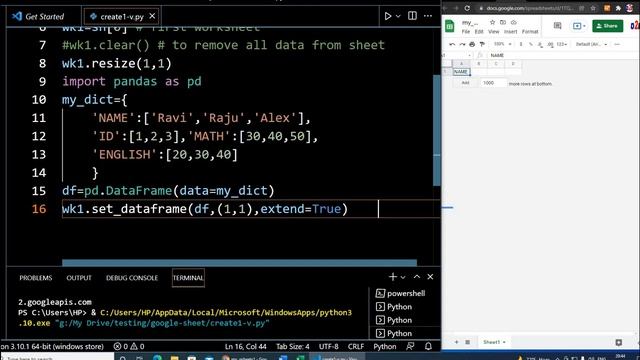Open the 123 more formats dropdown
640x360 pixels.
562,44
